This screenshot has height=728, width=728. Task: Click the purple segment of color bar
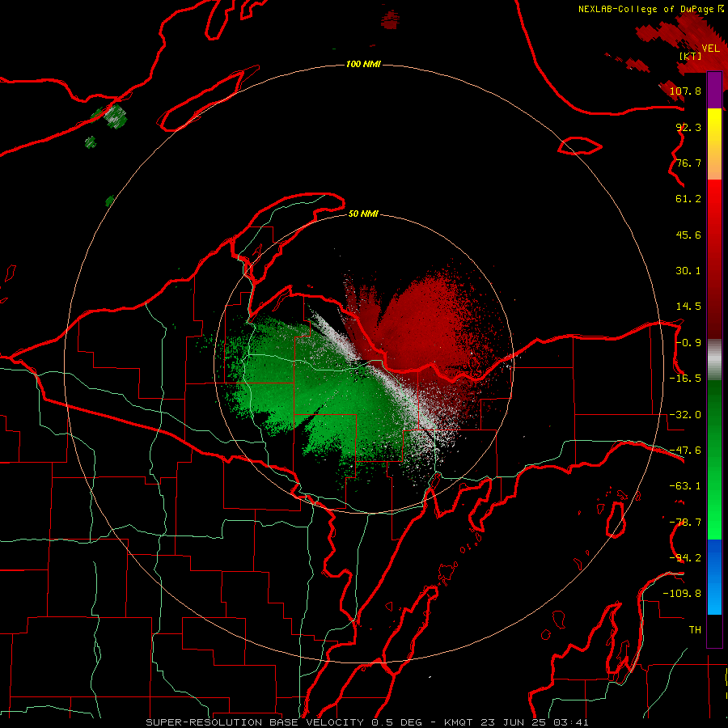coord(714,91)
